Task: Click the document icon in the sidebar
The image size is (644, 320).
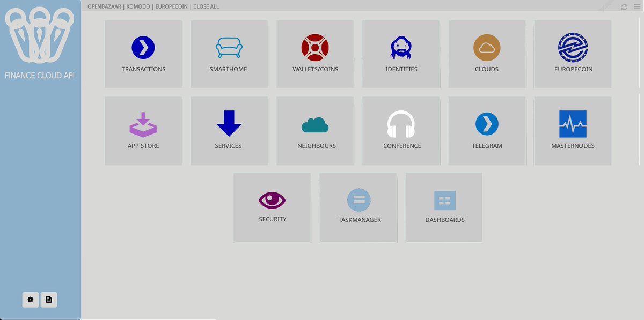Action: coord(49,300)
